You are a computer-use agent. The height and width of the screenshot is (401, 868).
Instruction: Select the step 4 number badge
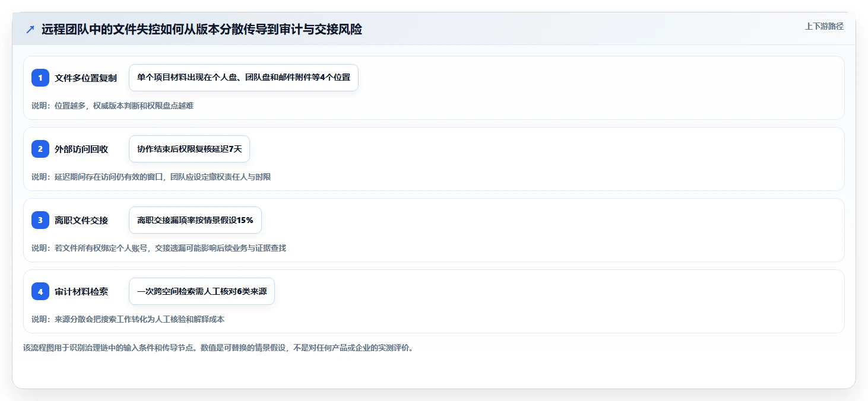point(40,291)
